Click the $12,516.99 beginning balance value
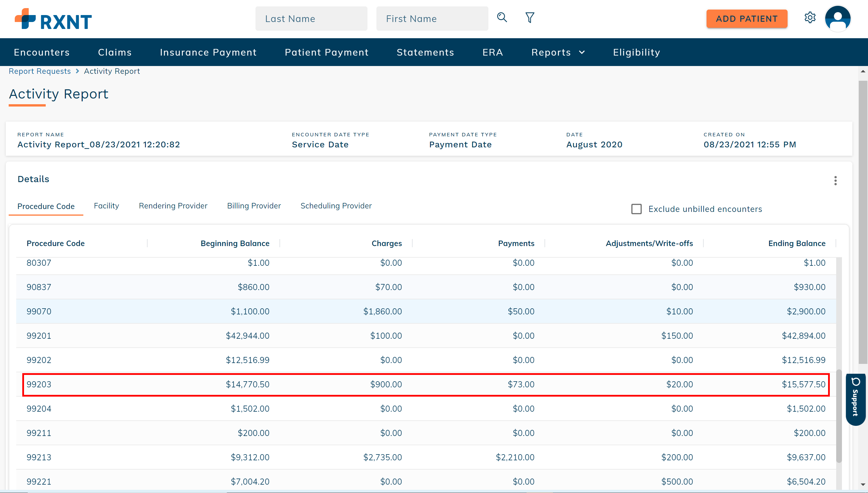 [x=248, y=360]
